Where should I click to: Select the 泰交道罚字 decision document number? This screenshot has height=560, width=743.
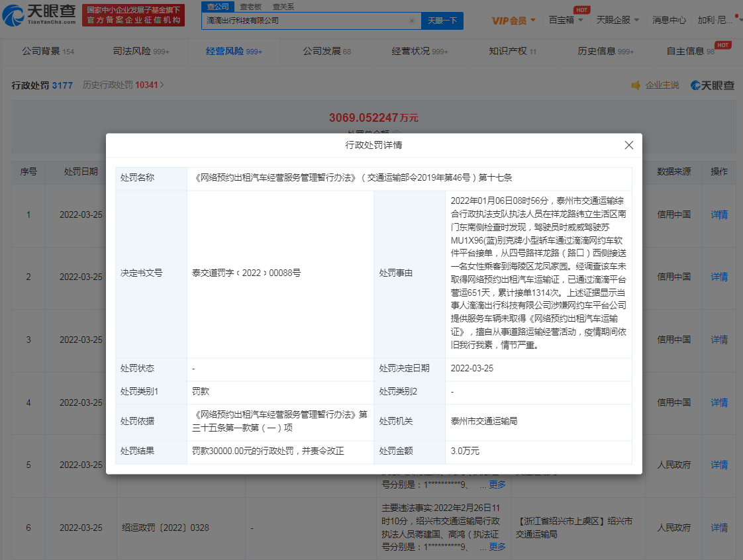[246, 273]
